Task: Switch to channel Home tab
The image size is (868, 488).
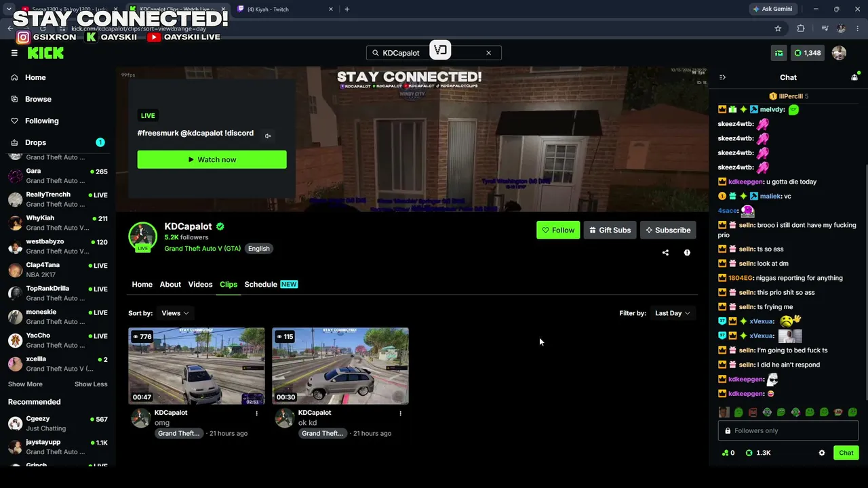Action: coord(142,285)
